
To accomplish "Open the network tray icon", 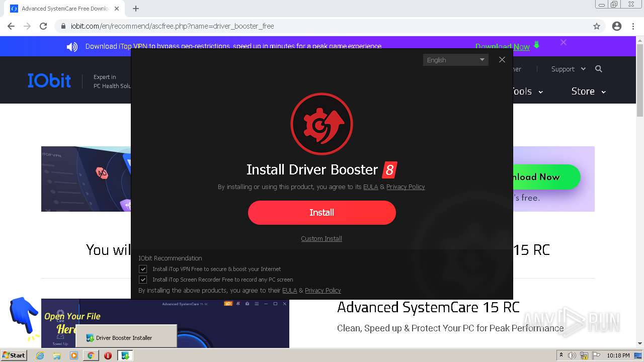I will [584, 355].
